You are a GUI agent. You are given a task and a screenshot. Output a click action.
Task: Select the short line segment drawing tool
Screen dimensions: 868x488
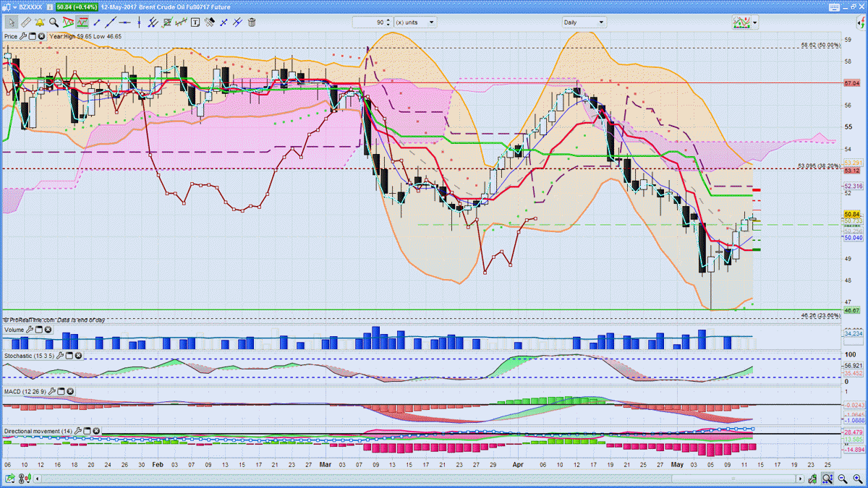click(x=96, y=22)
